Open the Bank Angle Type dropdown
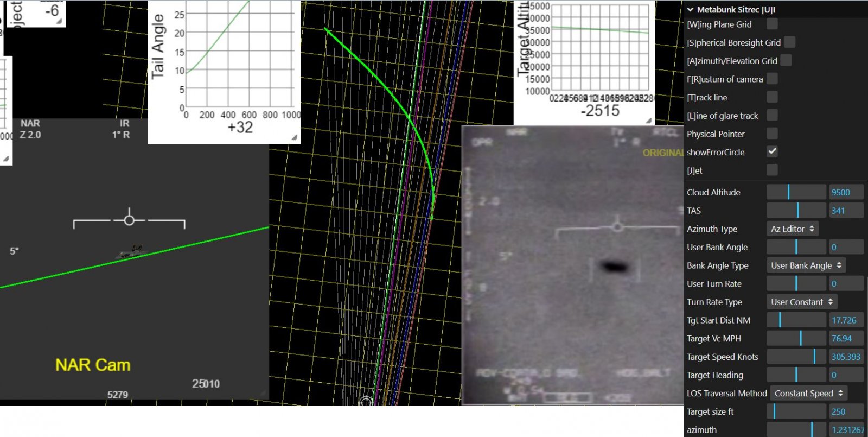Viewport: 868px width, 437px height. click(x=806, y=265)
